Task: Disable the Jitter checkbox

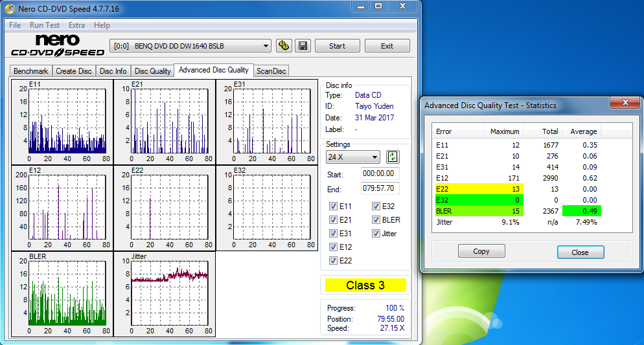Action: 376,234
